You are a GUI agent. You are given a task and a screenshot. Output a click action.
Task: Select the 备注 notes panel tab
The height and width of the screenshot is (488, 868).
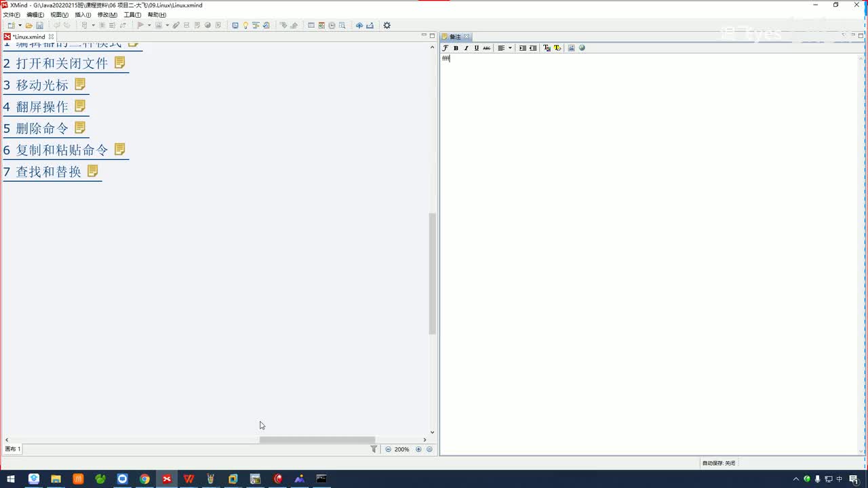pos(455,37)
